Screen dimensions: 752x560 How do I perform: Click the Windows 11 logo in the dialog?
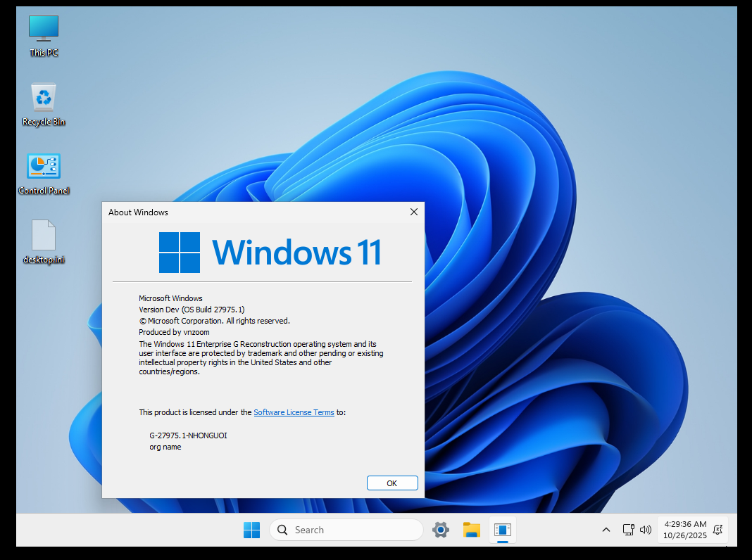[270, 253]
